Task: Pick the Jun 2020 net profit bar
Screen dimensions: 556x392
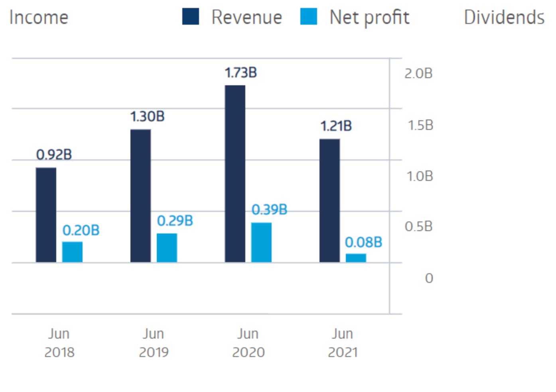Action: tap(261, 242)
